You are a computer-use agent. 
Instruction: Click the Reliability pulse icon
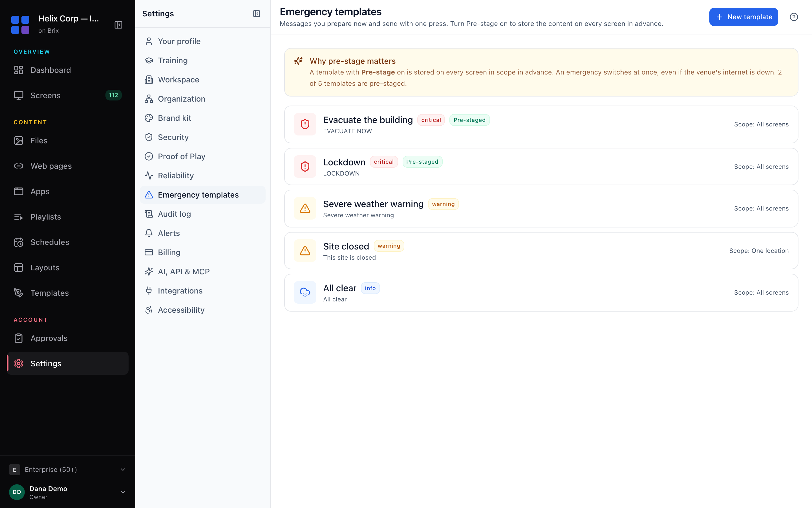pos(149,175)
